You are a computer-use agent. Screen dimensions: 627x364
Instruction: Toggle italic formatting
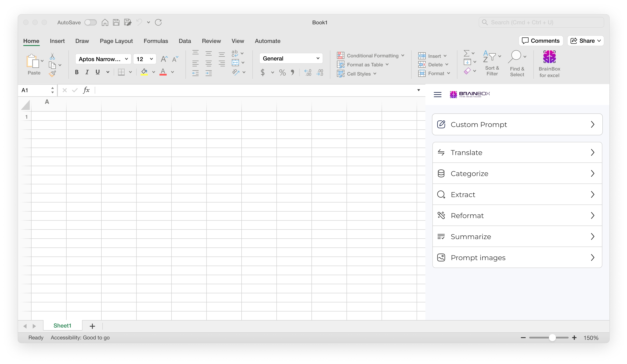tap(87, 72)
